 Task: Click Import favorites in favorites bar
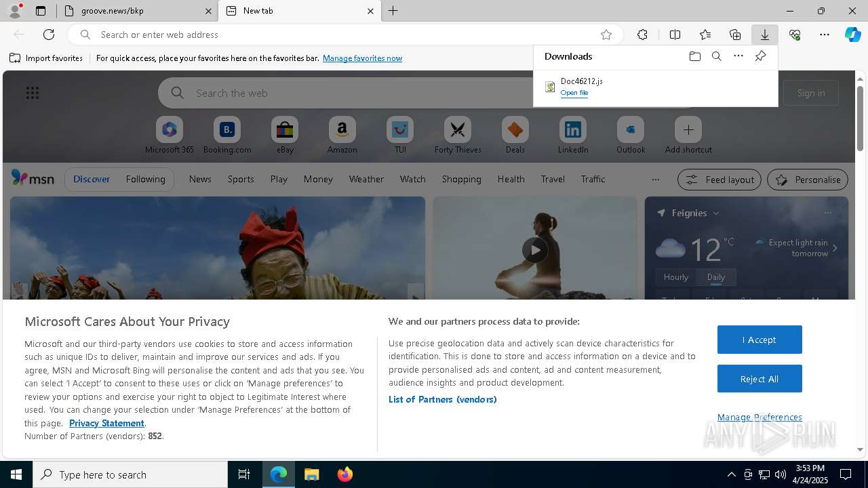coord(46,58)
